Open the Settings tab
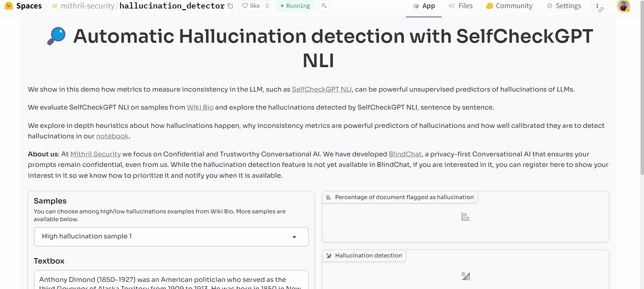 (564, 6)
